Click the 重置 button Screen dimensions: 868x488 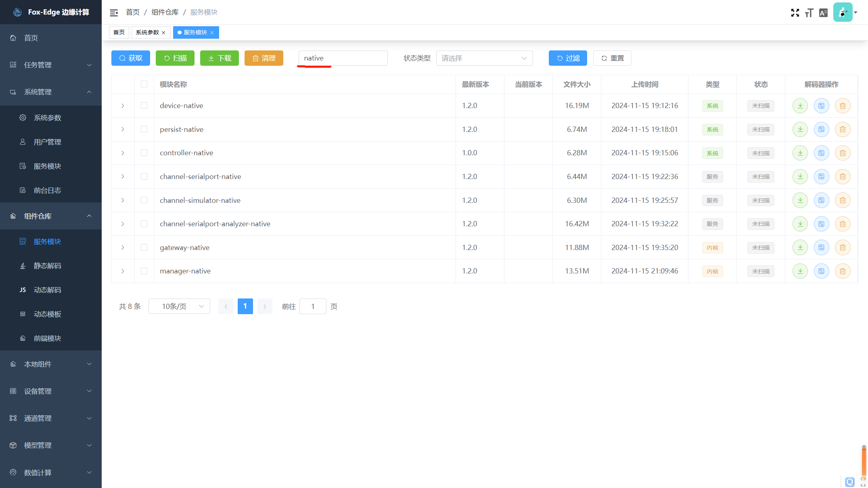(612, 58)
